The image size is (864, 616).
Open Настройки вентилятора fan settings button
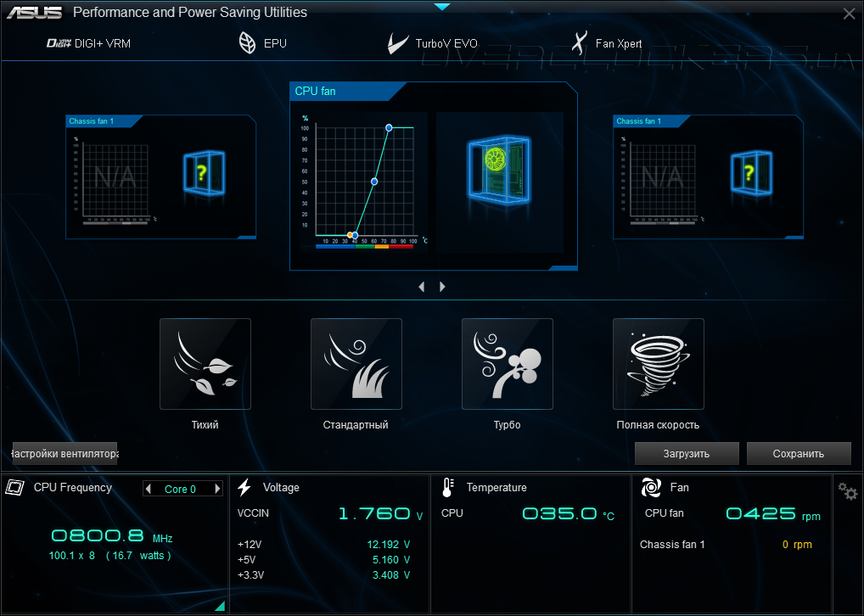(x=65, y=453)
